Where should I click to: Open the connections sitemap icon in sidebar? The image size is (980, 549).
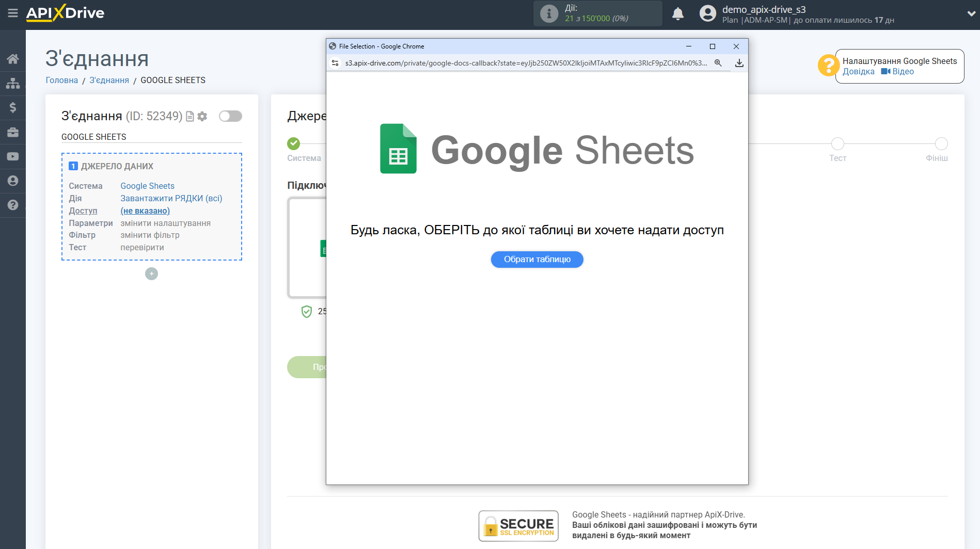pos(12,83)
